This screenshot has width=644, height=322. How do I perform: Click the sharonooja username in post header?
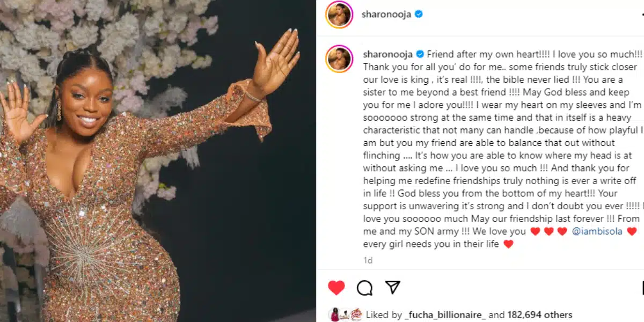click(x=386, y=14)
